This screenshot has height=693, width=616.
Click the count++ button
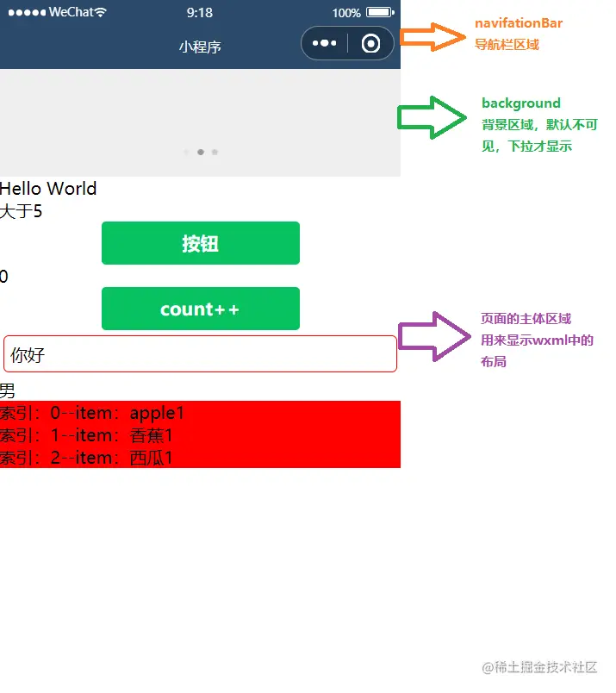201,309
